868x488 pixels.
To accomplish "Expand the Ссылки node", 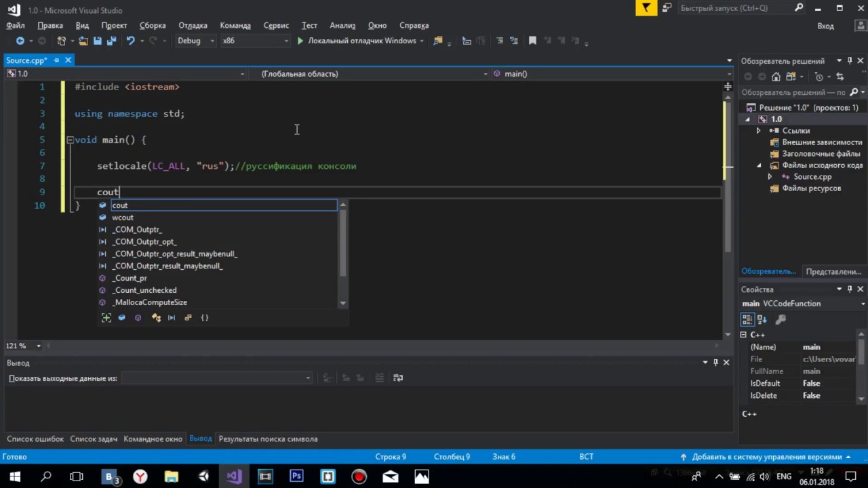I will (x=758, y=131).
